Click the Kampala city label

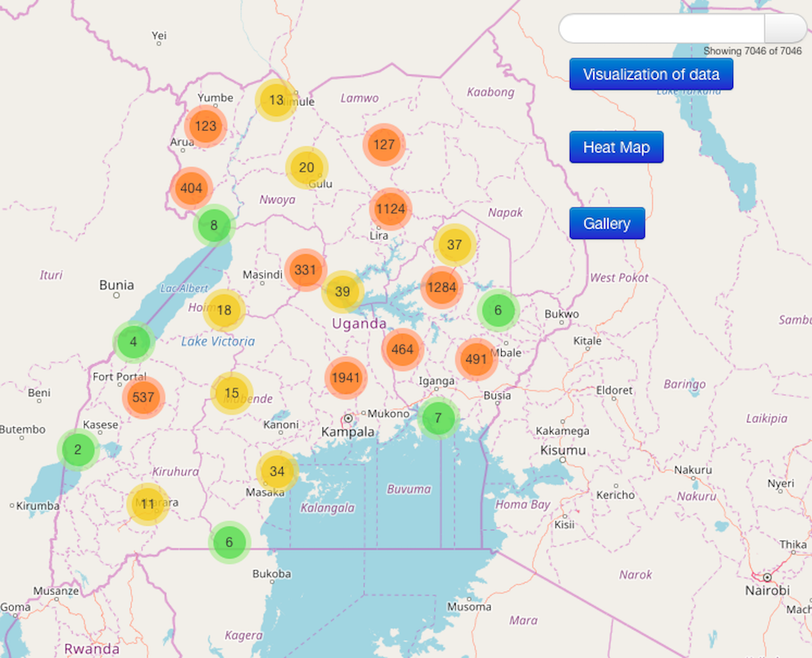[348, 431]
